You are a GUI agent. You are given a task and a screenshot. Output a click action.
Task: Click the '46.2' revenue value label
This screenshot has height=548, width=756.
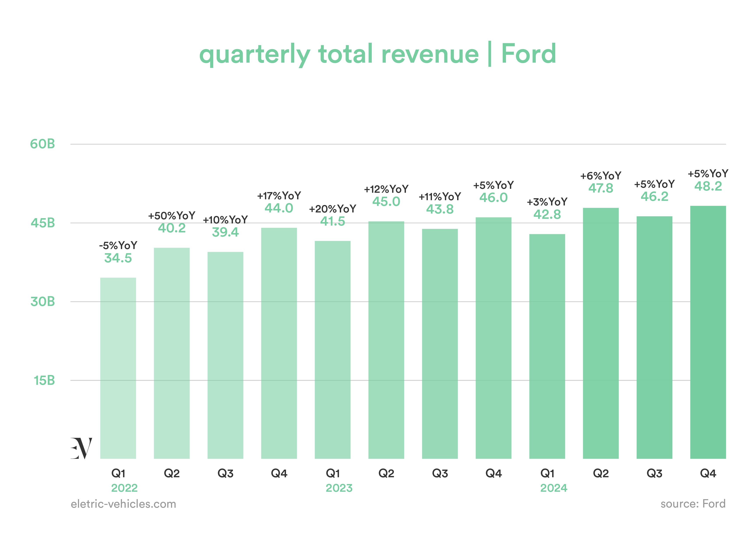point(654,197)
